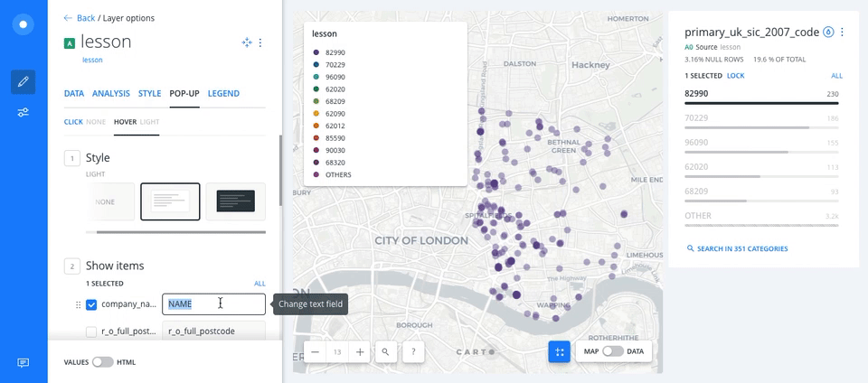Toggle the MAP / DATA switch
Screen dimensions: 868x383
613,351
